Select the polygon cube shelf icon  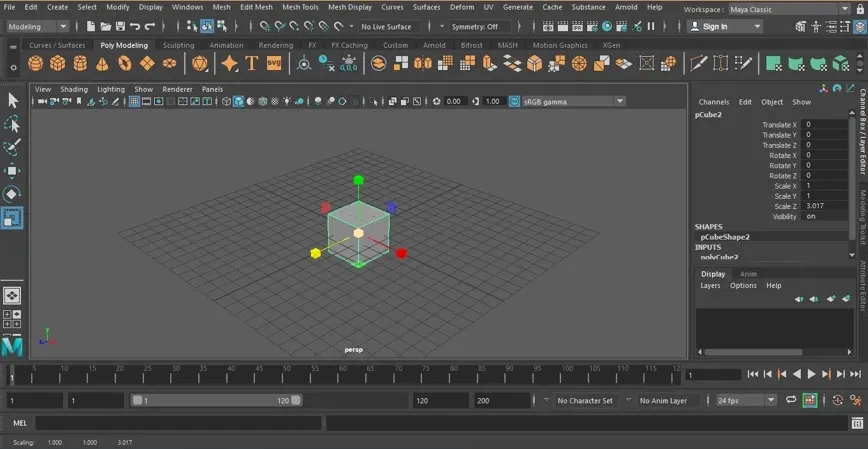58,64
